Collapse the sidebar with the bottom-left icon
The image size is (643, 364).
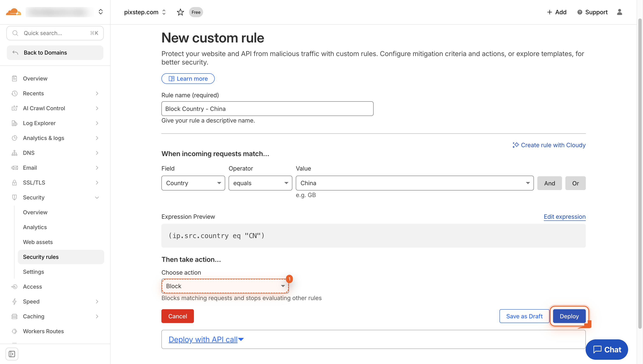click(12, 354)
